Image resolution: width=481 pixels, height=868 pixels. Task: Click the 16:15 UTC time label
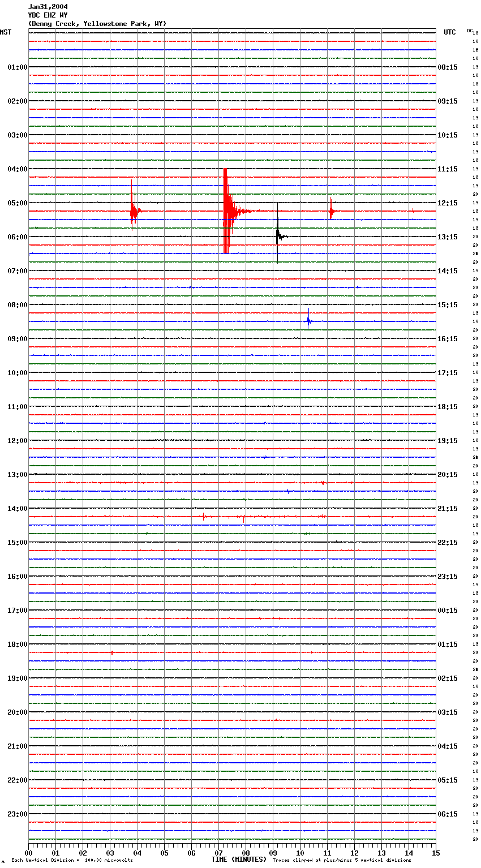pos(448,339)
